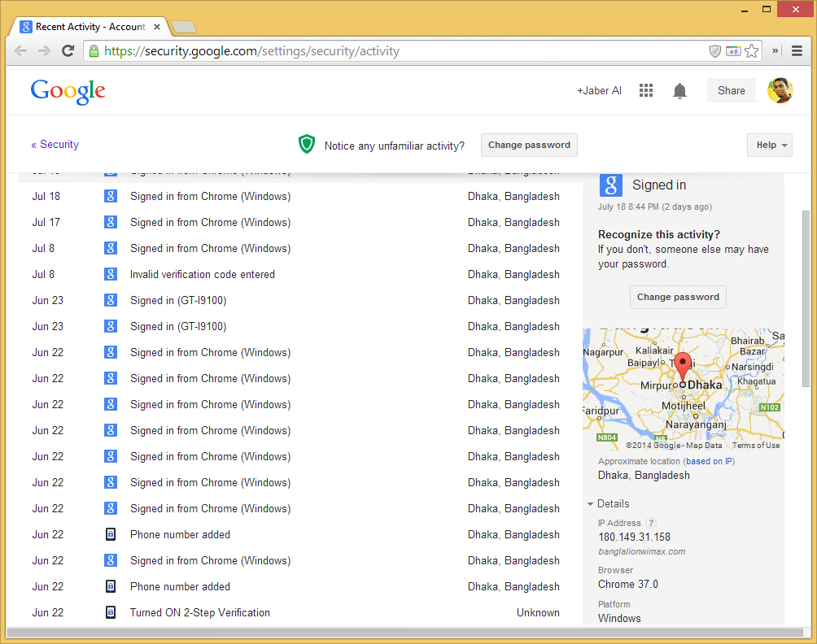Screen dimensions: 817x644
Task: Click the Dhaka pin on the map
Action: (684, 365)
